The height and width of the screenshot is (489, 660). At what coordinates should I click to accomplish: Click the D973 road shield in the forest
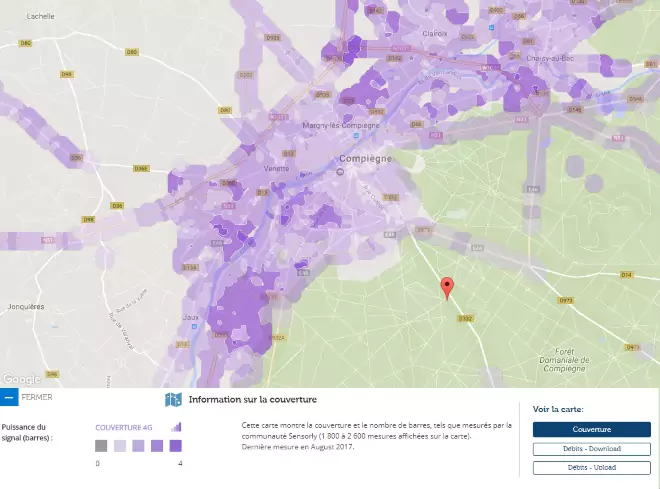coord(566,299)
